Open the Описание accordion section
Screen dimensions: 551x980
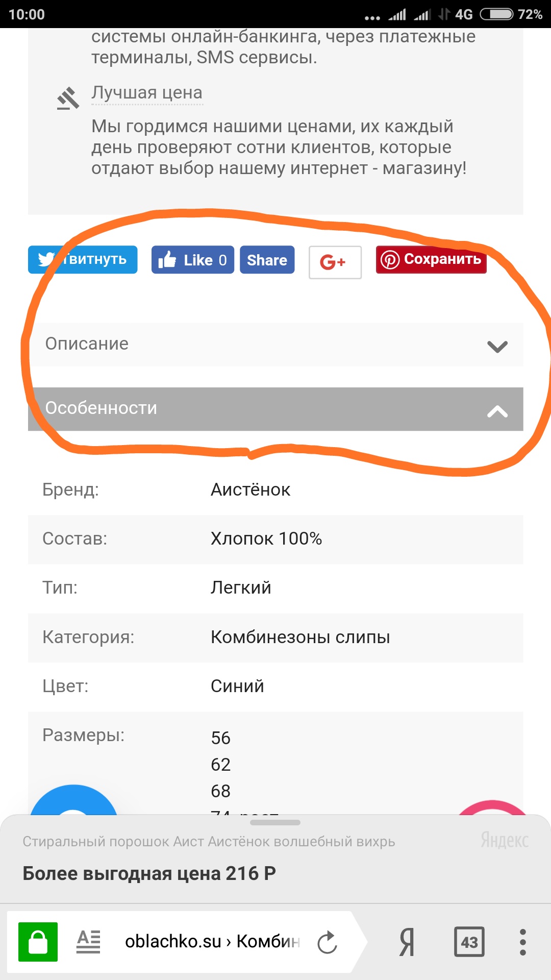[x=275, y=344]
